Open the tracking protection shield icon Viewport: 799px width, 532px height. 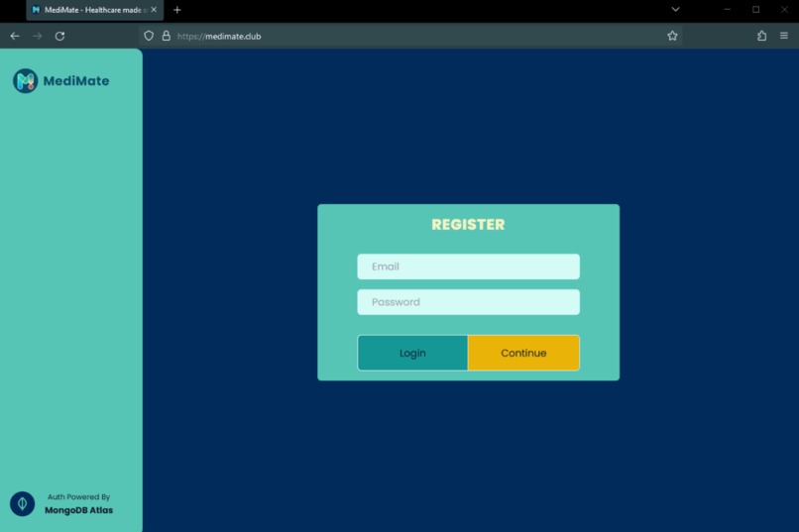[149, 36]
